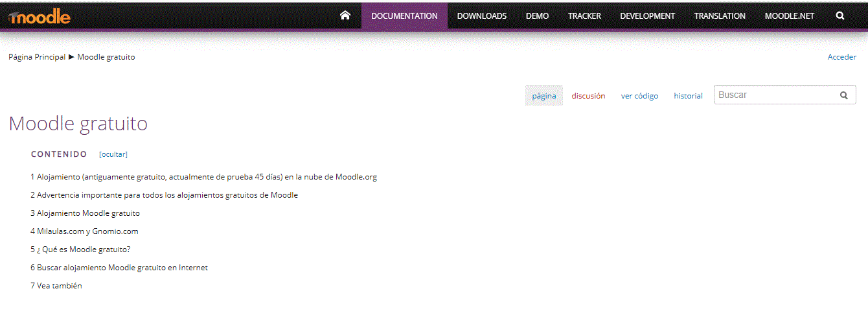Click the Moodle logo
Image resolution: width=868 pixels, height=315 pixels.
40,17
